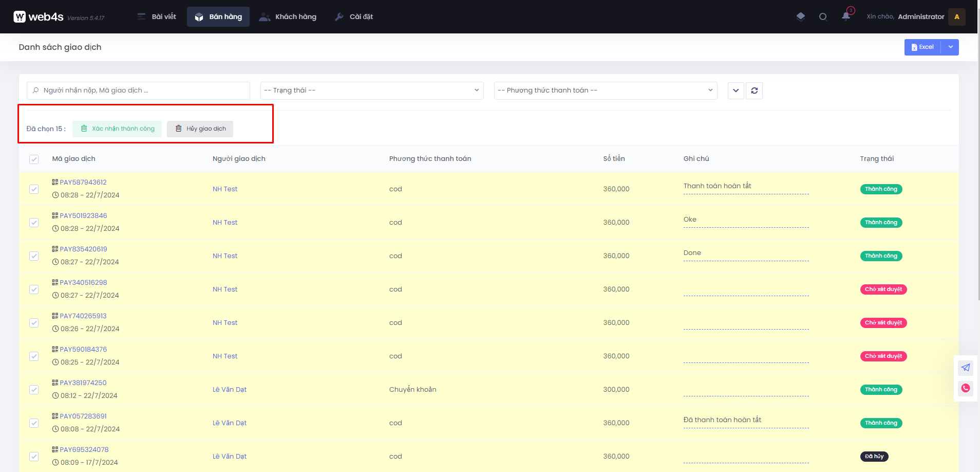Click the Xác nhận thành công button

click(117, 129)
